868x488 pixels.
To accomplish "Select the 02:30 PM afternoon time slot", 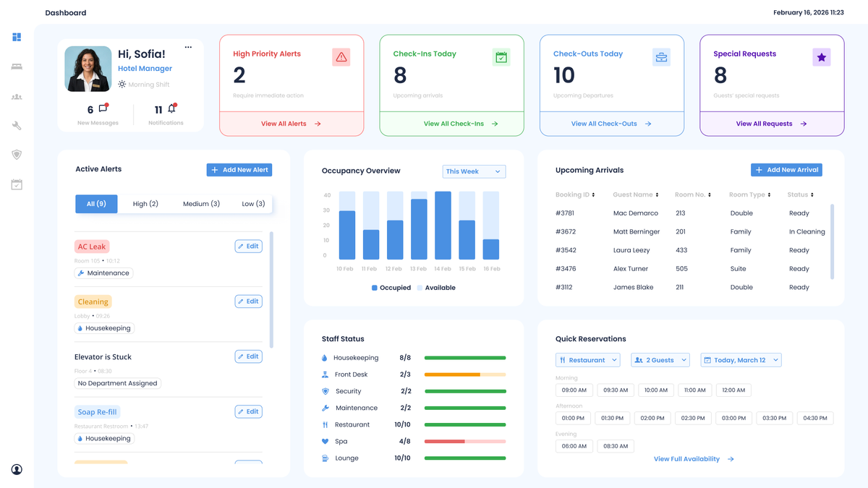I will point(693,418).
